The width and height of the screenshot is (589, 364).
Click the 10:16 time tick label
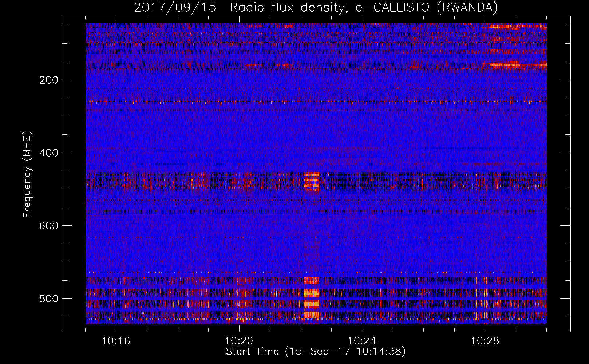point(116,341)
